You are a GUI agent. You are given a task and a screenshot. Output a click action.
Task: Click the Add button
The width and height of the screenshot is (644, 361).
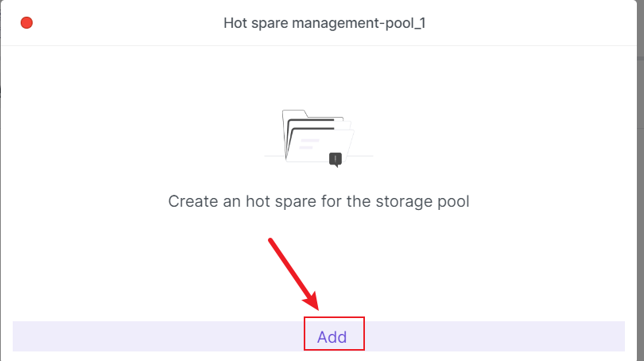332,336
